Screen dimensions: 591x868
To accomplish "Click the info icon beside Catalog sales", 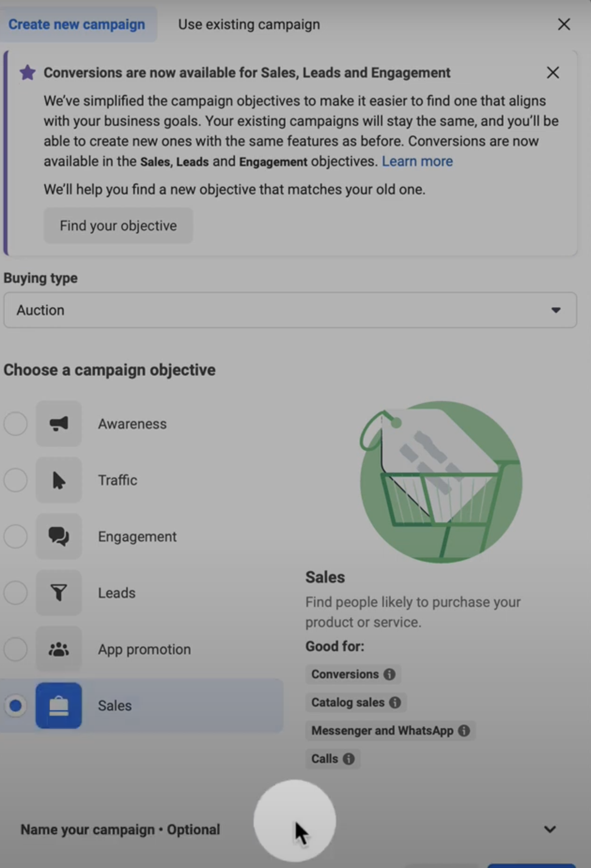I will click(395, 702).
